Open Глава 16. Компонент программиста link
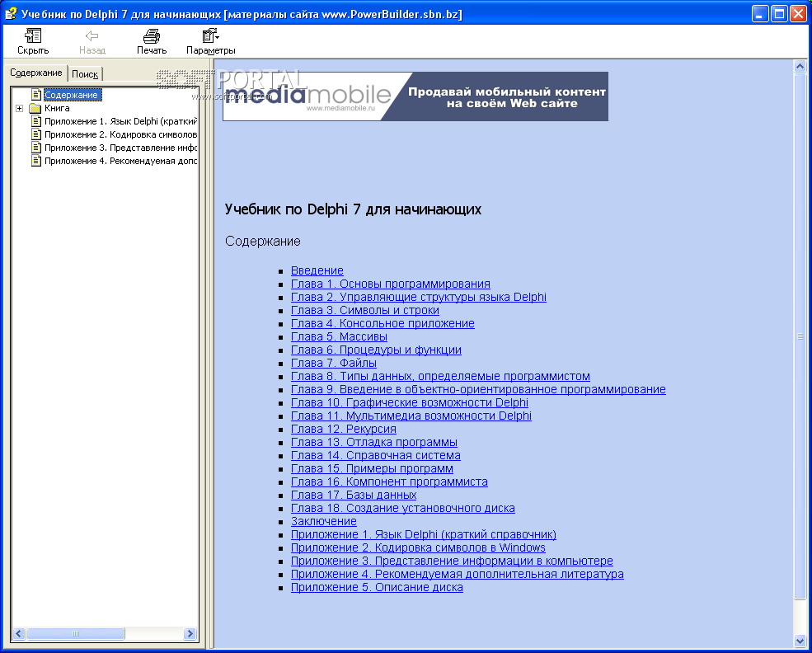The width and height of the screenshot is (812, 653). (389, 482)
